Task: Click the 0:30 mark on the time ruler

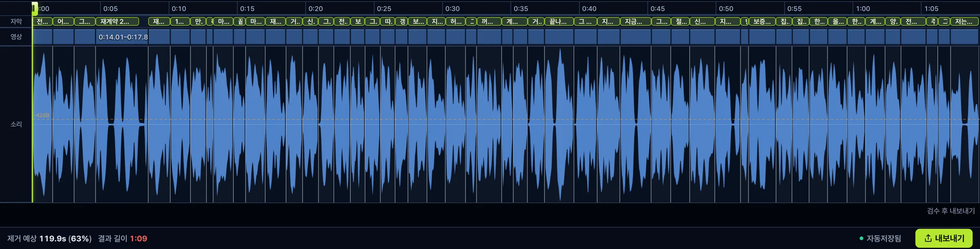Action: [x=452, y=9]
